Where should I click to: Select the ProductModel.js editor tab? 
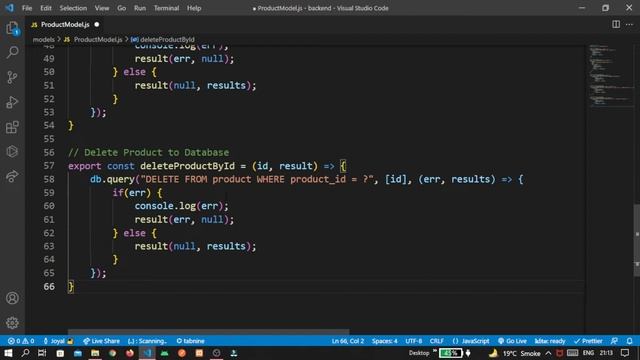(65, 24)
